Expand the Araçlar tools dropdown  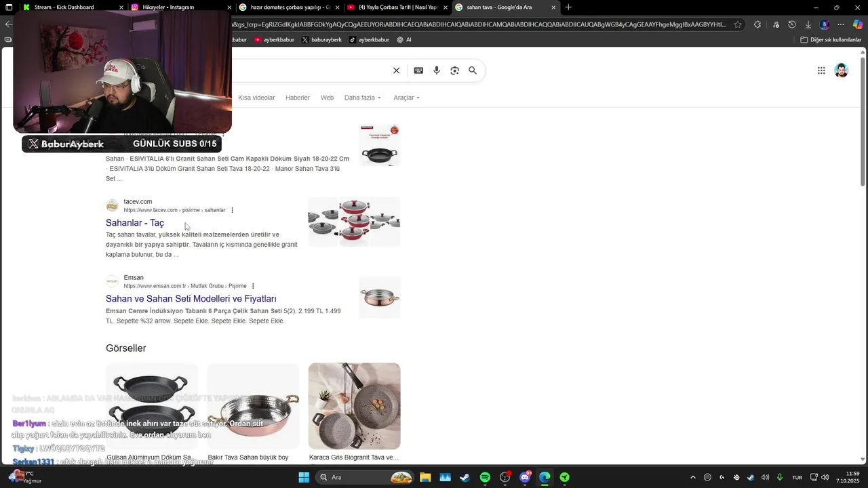[x=407, y=98]
